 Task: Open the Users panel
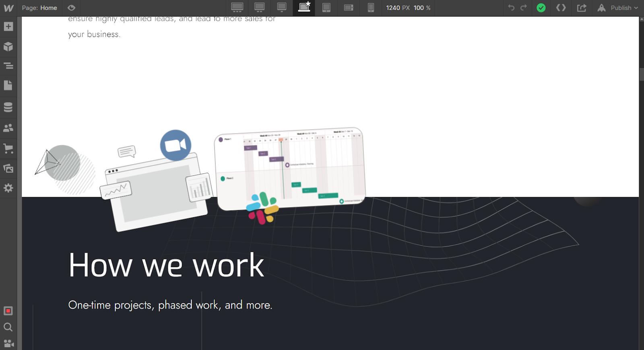[x=8, y=128]
